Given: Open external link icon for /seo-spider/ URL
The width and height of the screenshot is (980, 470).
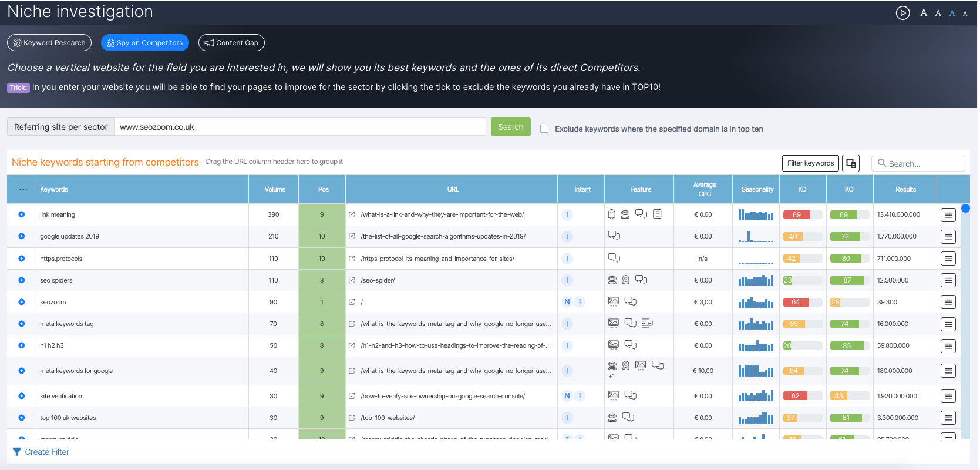Looking at the screenshot, I should coord(352,280).
